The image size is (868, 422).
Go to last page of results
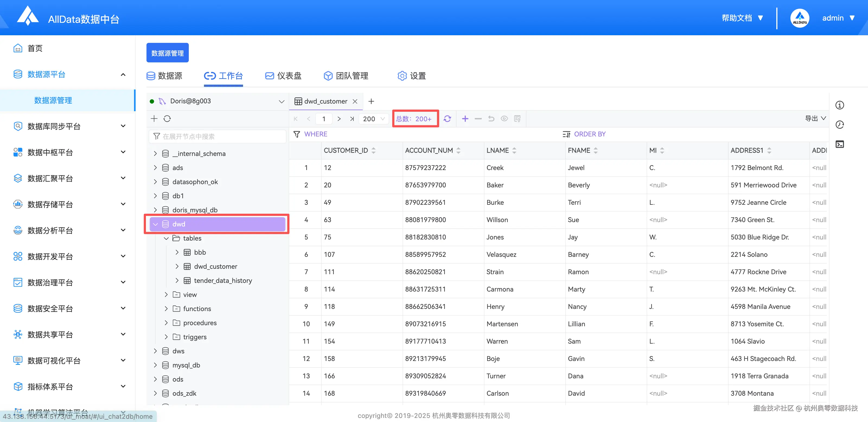(352, 119)
